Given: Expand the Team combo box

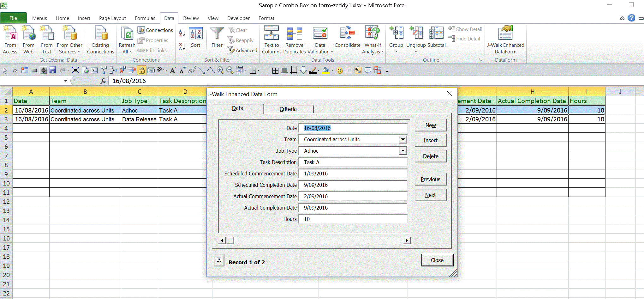Looking at the screenshot, I should (402, 139).
